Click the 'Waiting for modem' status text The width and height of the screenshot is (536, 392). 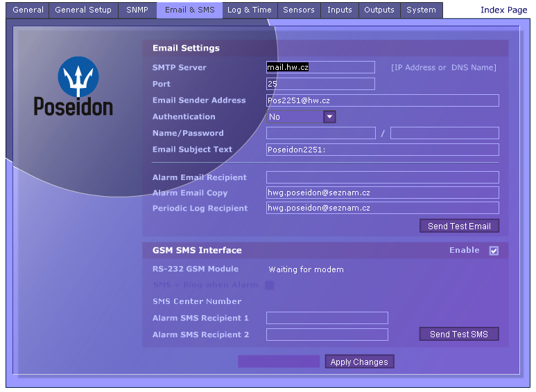coord(306,269)
